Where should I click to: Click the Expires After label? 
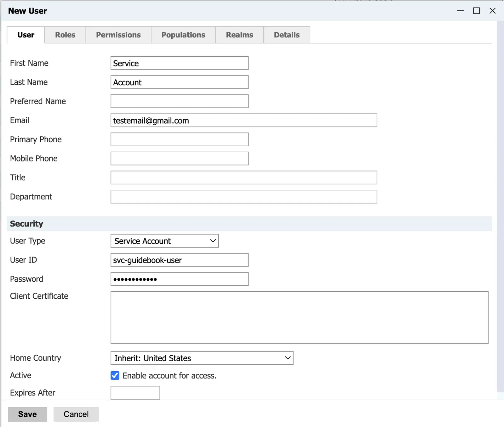point(33,393)
